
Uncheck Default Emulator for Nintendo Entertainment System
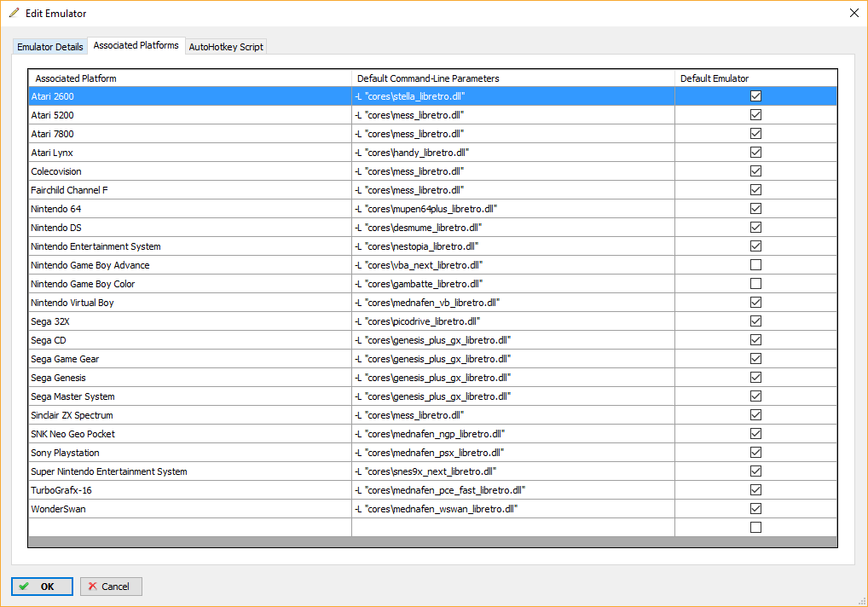pyautogui.click(x=755, y=246)
